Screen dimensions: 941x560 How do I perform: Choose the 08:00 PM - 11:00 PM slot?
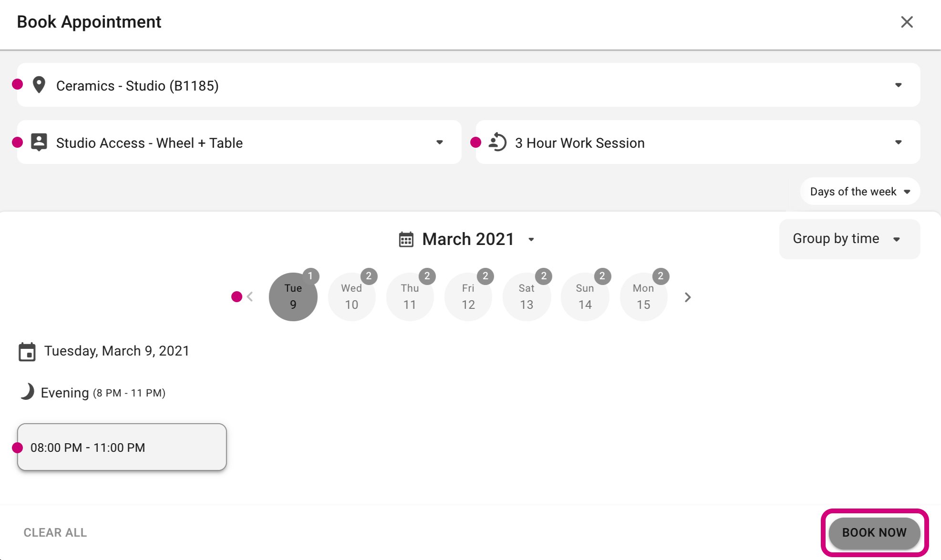[x=122, y=447]
